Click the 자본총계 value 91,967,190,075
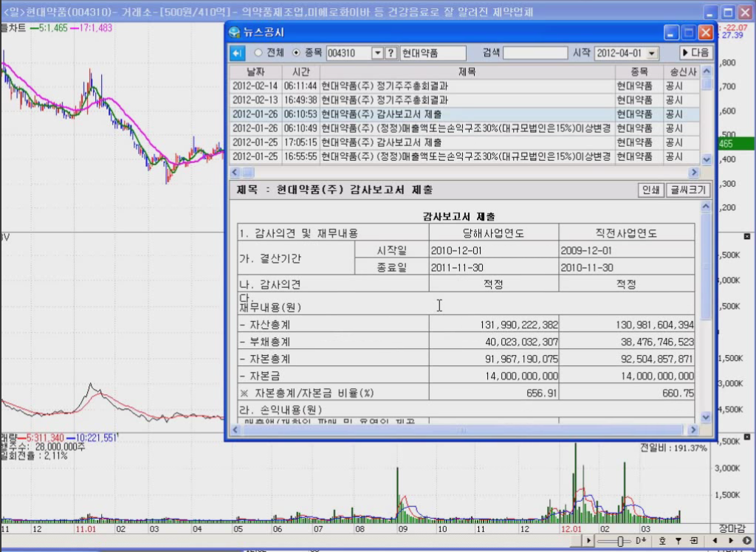Image resolution: width=756 pixels, height=552 pixels. point(522,359)
